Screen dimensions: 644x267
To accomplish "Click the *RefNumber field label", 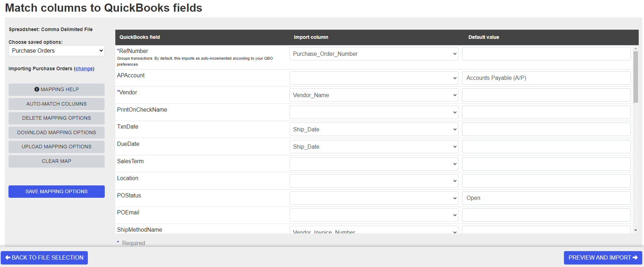I will point(133,51).
